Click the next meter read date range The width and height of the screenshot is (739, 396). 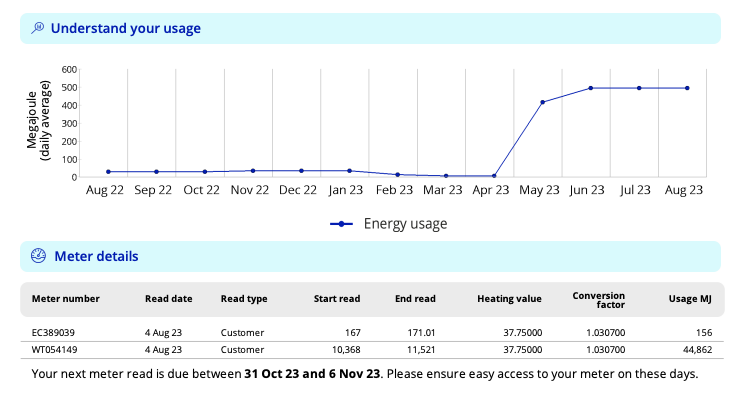click(312, 374)
